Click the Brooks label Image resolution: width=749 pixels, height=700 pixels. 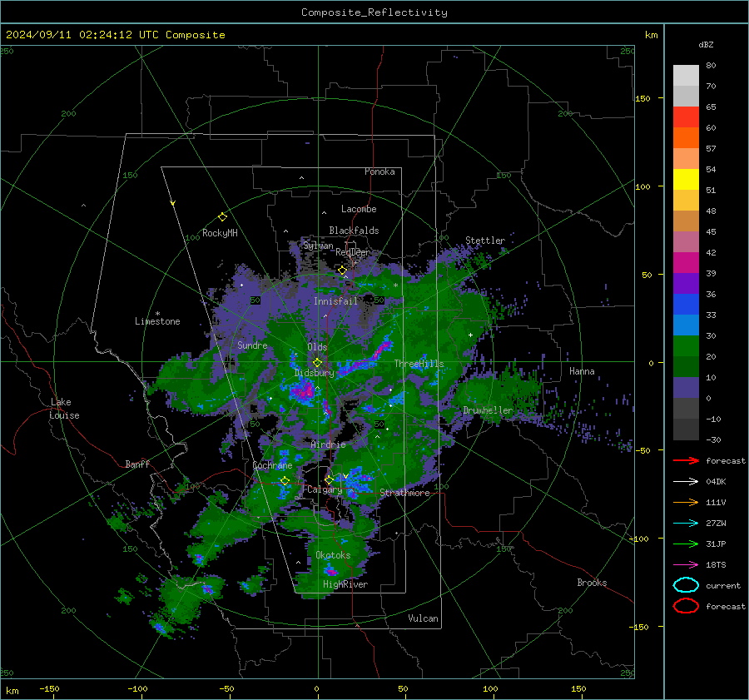[x=592, y=583]
